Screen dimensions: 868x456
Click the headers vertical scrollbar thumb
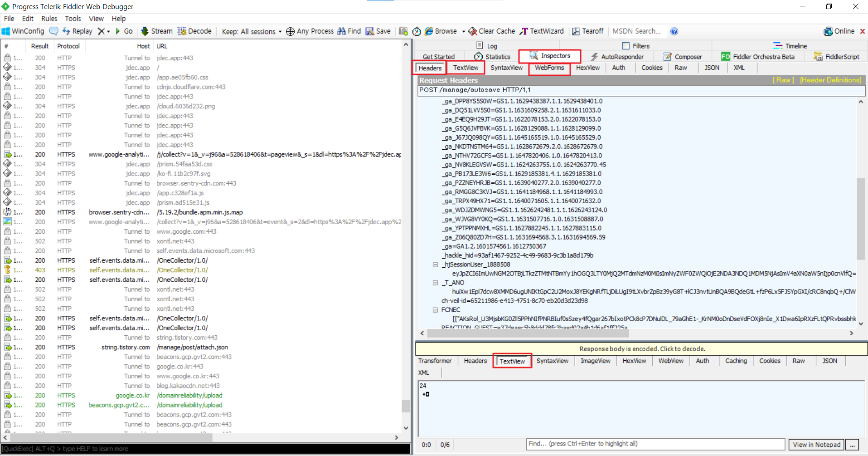[860, 219]
